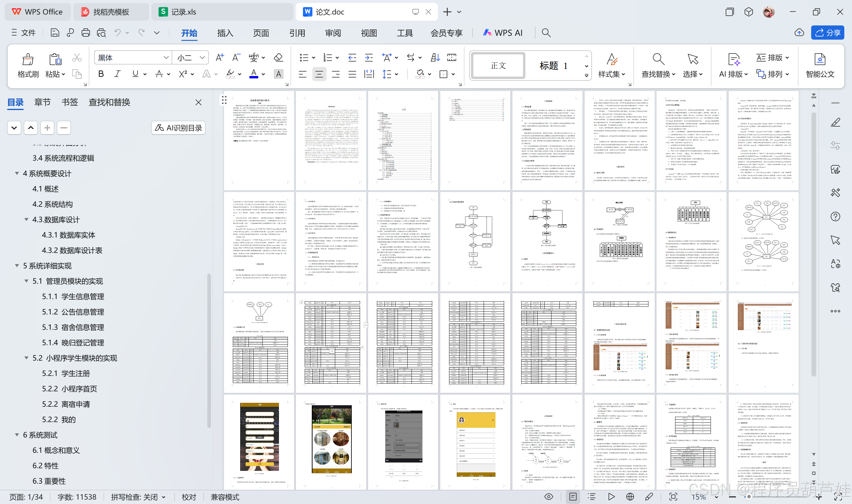Click the AI识别目录 button

(x=178, y=128)
